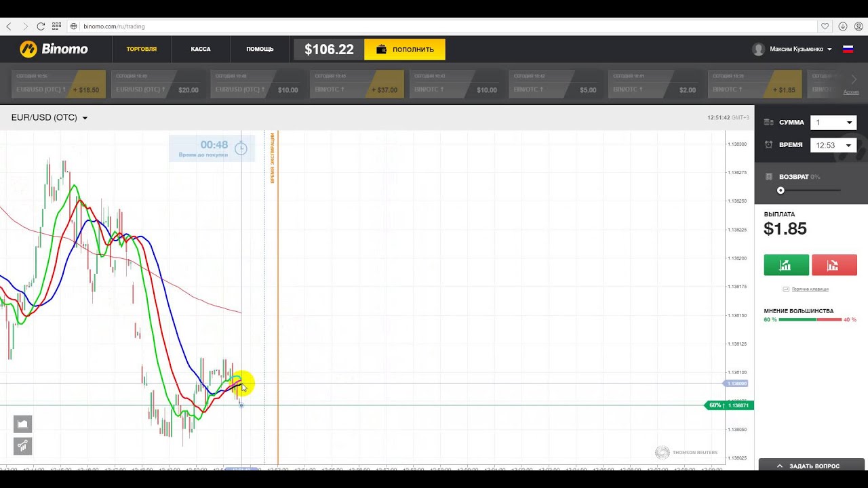Click the orange expiration time line label
This screenshot has height=488, width=868.
[273, 158]
